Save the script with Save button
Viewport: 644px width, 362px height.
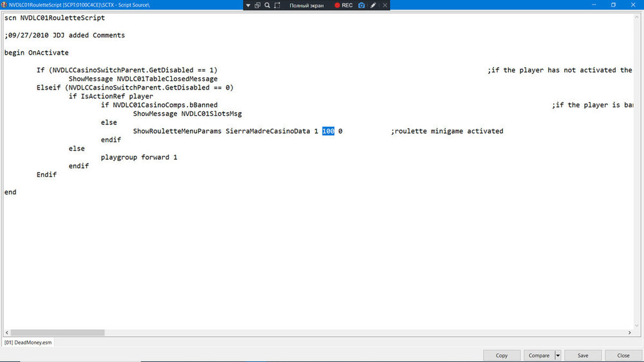[583, 356]
